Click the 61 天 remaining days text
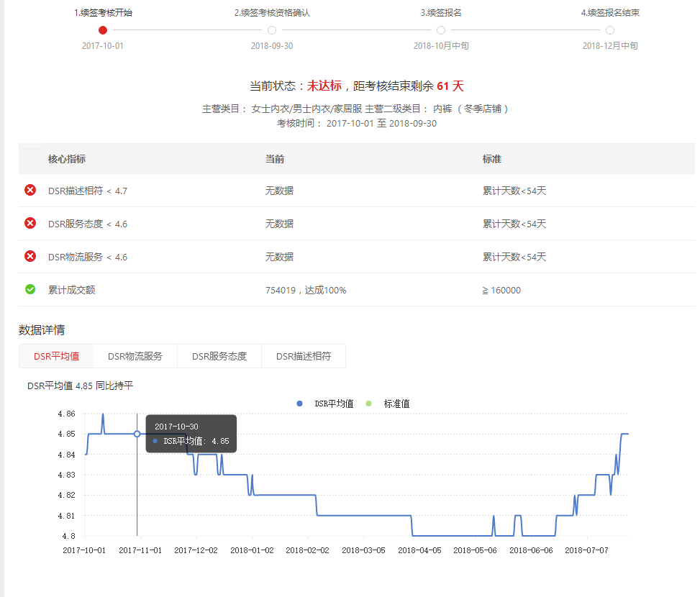This screenshot has width=700, height=597. pyautogui.click(x=450, y=86)
